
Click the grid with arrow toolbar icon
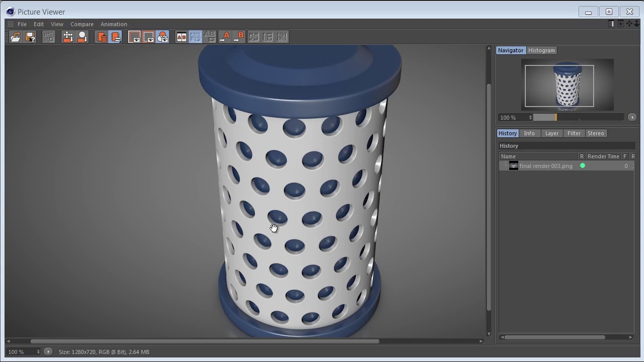tap(68, 37)
